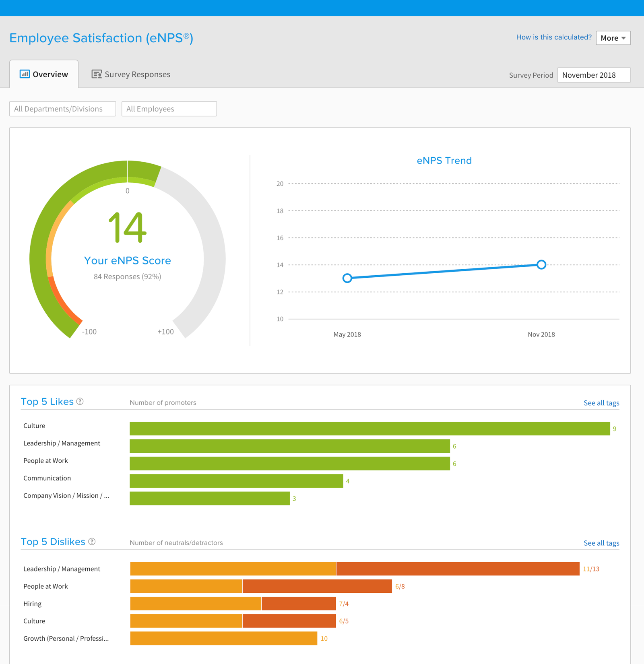644x664 pixels.
Task: Click the People at Work likes bar
Action: click(290, 463)
